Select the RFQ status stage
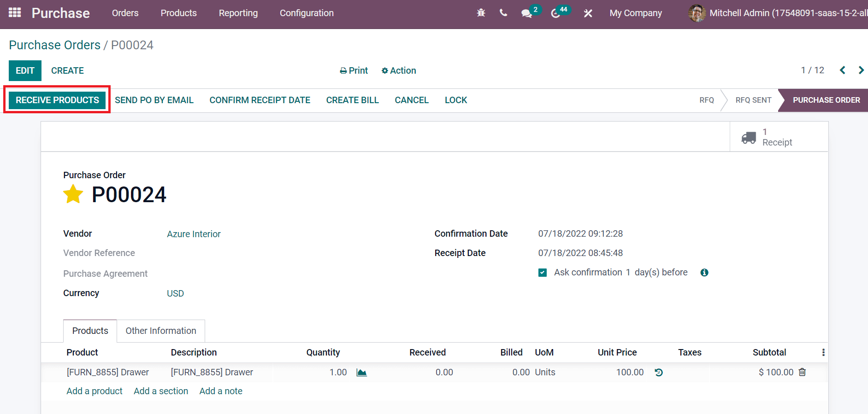The image size is (868, 414). click(x=707, y=100)
